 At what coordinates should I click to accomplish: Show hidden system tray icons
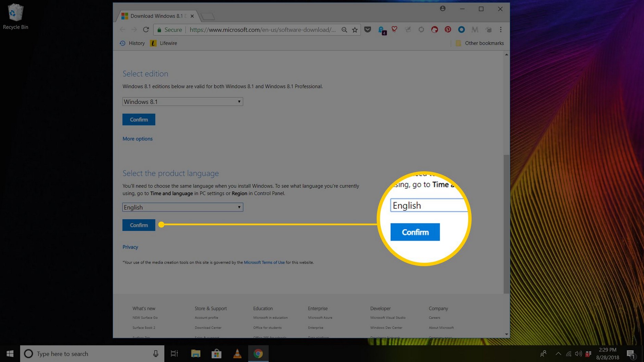[558, 353]
